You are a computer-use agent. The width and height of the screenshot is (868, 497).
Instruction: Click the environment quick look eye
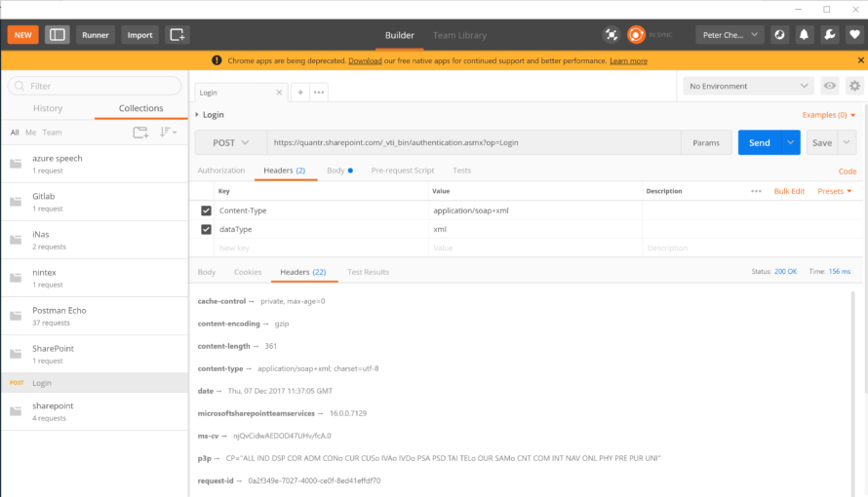coord(829,86)
